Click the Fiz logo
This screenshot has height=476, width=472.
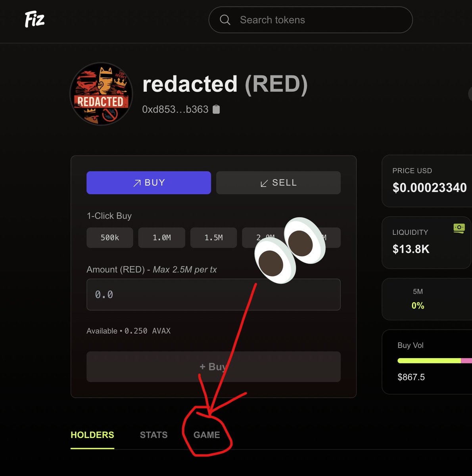click(35, 19)
